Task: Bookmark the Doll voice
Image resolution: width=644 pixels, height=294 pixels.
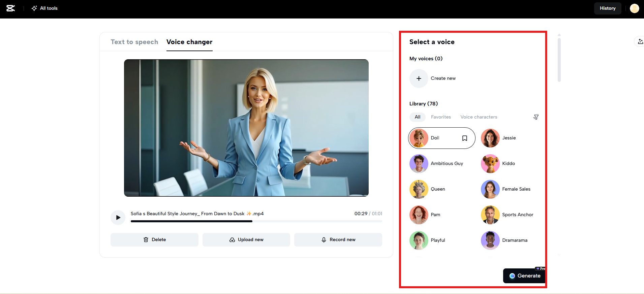Action: pyautogui.click(x=465, y=138)
